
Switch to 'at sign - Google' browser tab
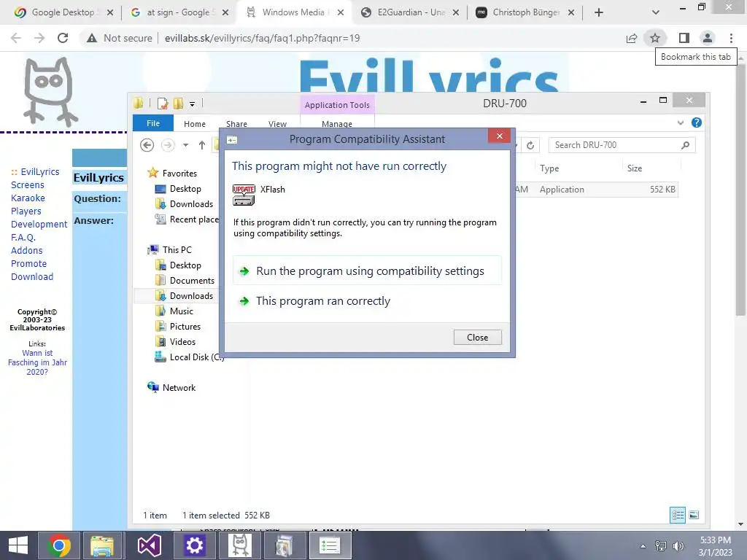click(179, 12)
